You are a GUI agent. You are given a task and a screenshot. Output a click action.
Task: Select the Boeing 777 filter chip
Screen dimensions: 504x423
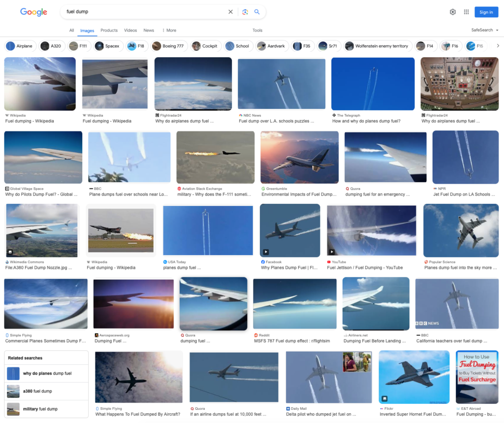[168, 46]
